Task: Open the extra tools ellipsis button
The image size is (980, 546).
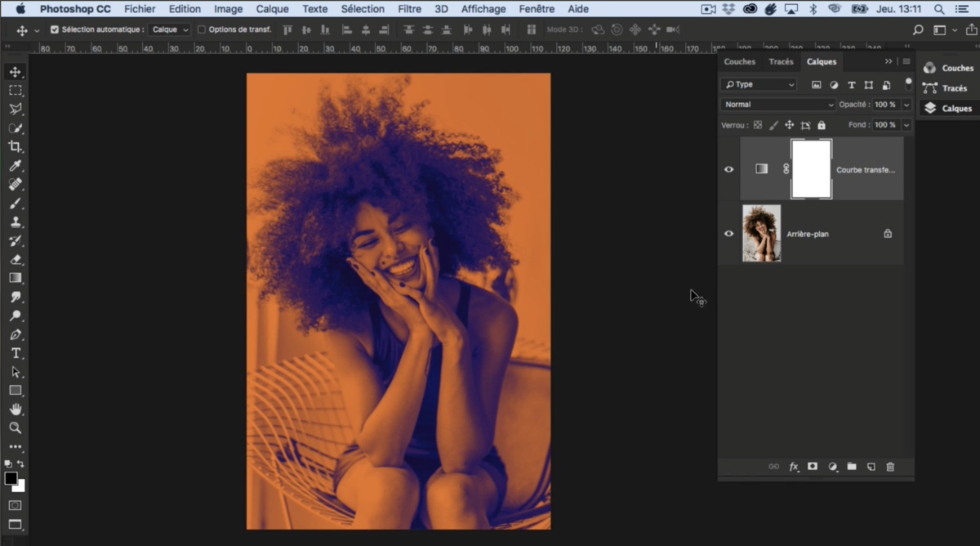Action: [15, 447]
